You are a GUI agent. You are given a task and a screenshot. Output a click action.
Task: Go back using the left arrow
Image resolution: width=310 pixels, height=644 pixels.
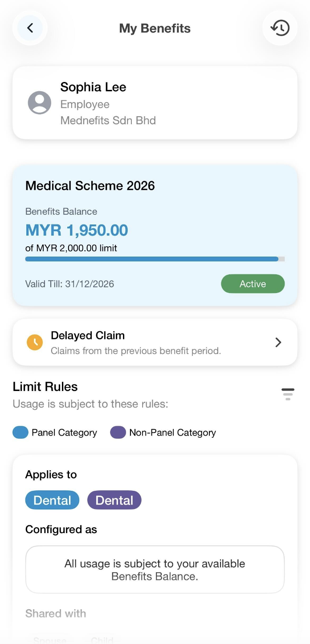point(30,28)
